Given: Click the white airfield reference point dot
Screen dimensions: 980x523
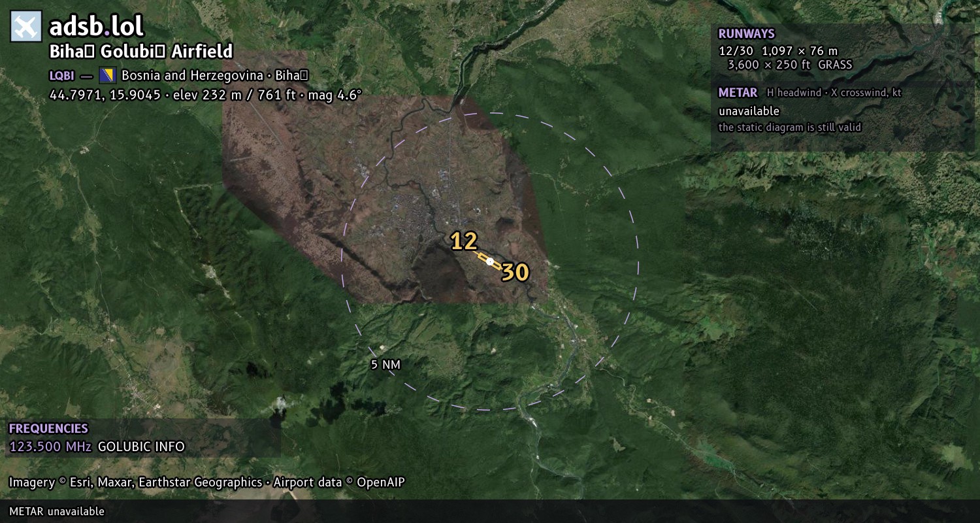Looking at the screenshot, I should pyautogui.click(x=490, y=261).
